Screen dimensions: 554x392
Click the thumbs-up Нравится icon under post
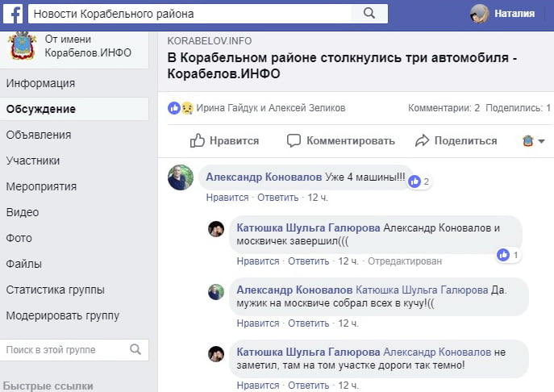coord(198,140)
